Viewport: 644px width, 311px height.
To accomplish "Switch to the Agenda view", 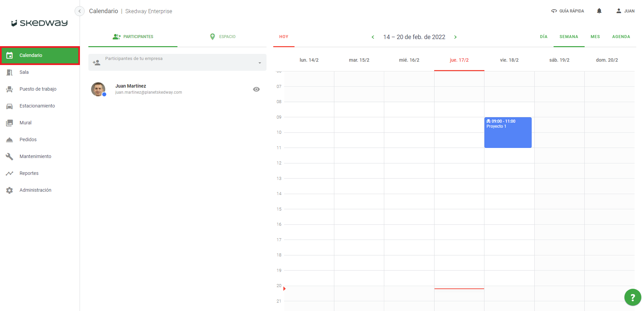I will click(621, 37).
